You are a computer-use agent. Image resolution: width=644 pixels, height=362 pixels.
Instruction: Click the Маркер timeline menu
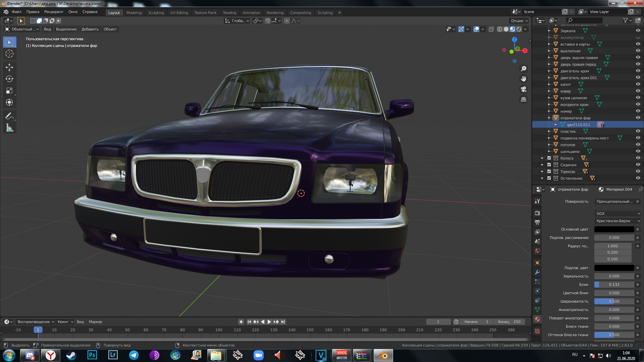click(x=95, y=322)
